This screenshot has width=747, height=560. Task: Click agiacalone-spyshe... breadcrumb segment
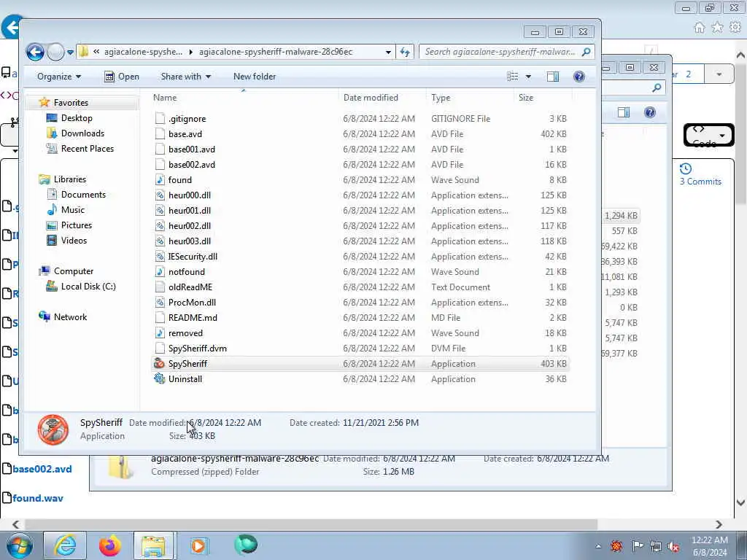tap(143, 52)
